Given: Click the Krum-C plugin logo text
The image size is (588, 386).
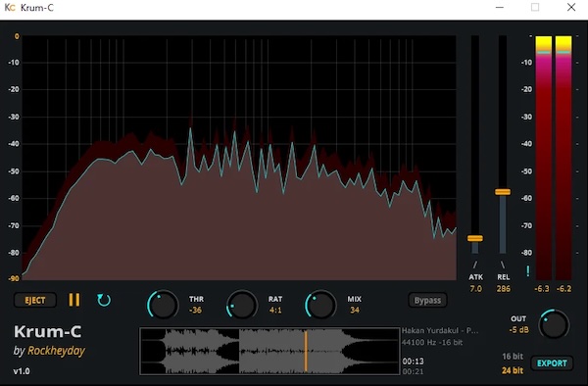Looking at the screenshot, I should pos(48,332).
